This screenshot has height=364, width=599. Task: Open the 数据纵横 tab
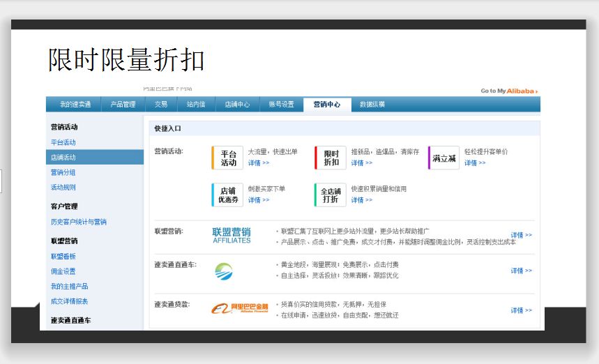pyautogui.click(x=372, y=105)
